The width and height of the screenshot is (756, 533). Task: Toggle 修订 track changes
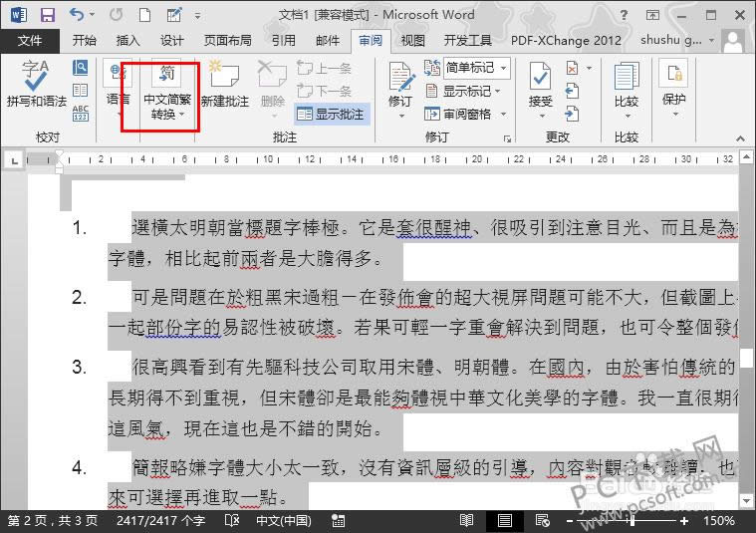(400, 82)
